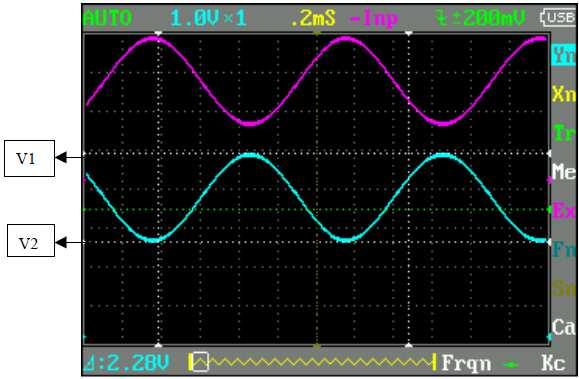Select the ±200mV trigger sensitivity setting
The image size is (579, 379).
pyautogui.click(x=480, y=18)
